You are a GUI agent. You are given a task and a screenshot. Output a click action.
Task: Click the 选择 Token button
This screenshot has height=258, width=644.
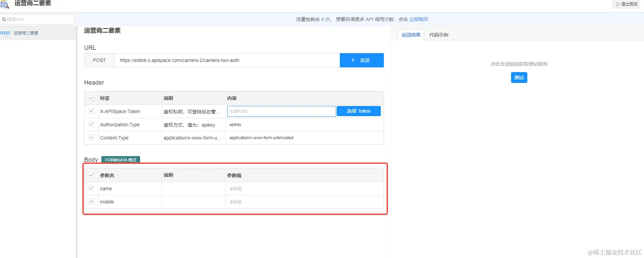(x=358, y=111)
